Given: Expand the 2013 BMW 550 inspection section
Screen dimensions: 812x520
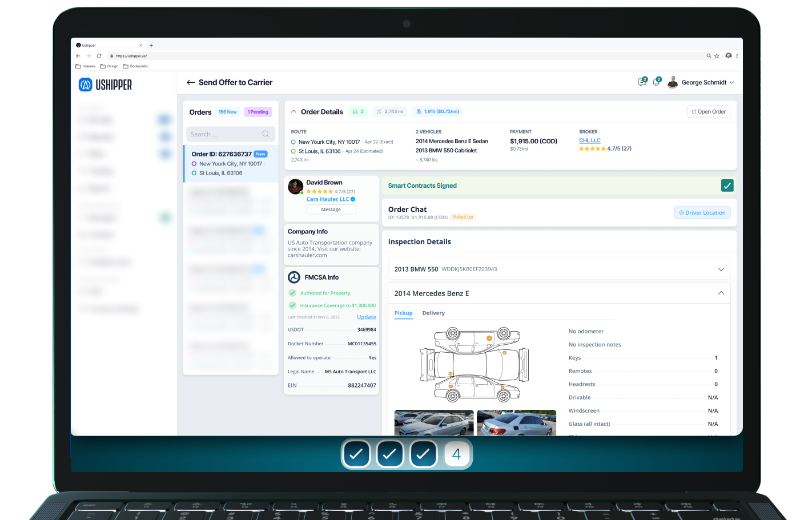Looking at the screenshot, I should (721, 269).
